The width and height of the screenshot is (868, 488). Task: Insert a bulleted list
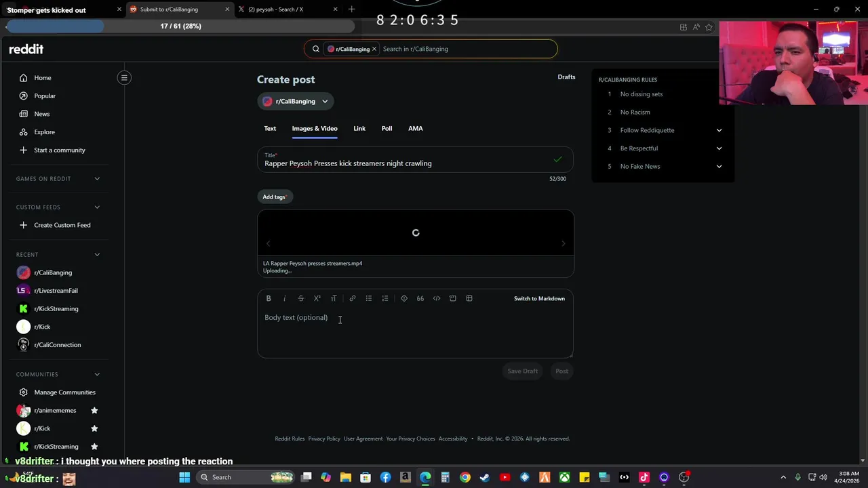tap(369, 298)
